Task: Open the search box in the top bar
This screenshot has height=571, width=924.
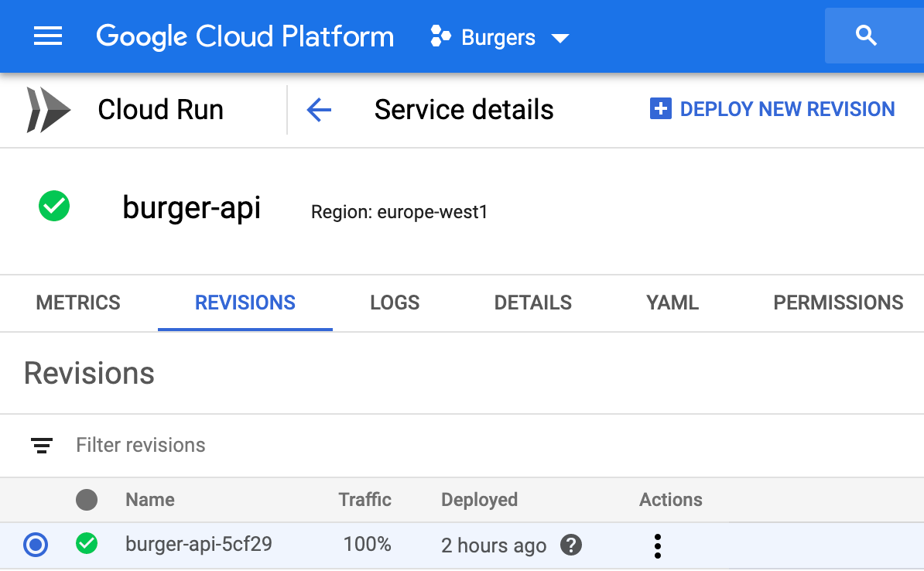Action: coord(874,36)
